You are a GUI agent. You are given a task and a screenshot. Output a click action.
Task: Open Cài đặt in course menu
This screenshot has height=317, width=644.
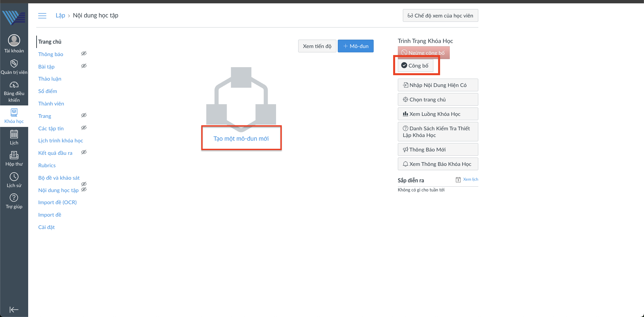click(46, 227)
